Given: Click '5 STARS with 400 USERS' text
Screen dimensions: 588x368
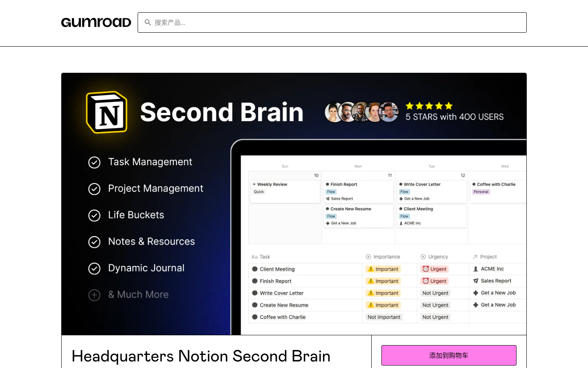Looking at the screenshot, I should click(454, 117).
